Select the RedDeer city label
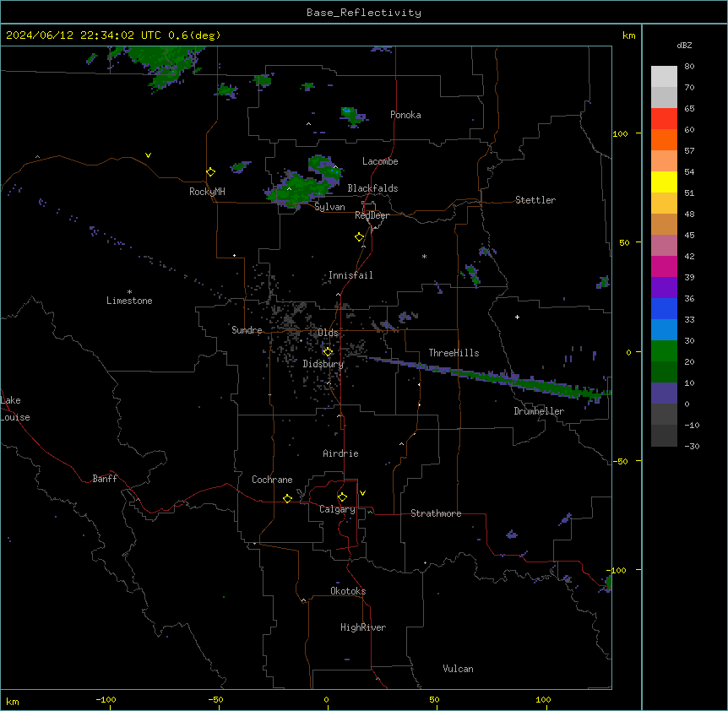The image size is (728, 711). click(372, 215)
